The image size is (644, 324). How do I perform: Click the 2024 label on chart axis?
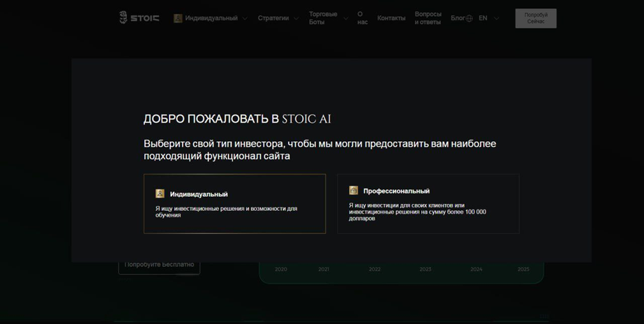point(476,269)
